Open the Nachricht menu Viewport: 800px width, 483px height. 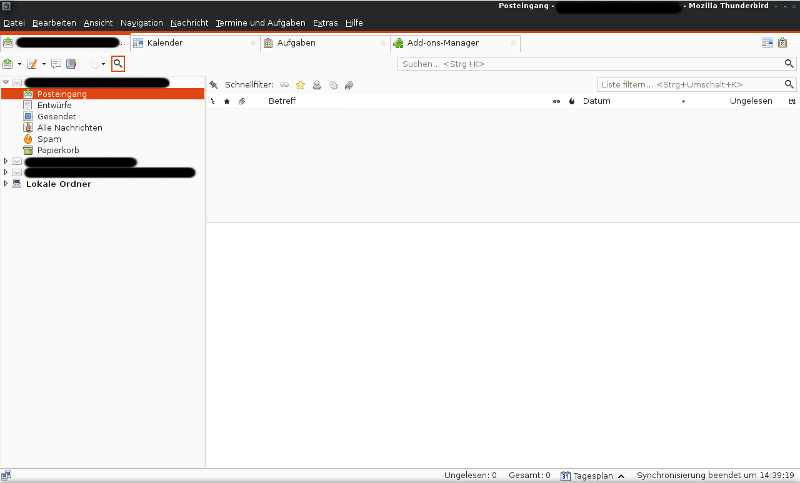pyautogui.click(x=189, y=23)
